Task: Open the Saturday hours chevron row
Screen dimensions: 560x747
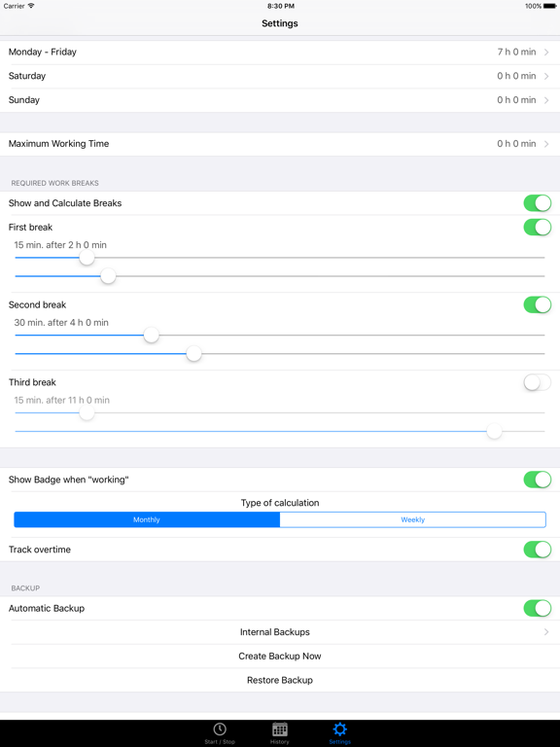Action: (280, 76)
